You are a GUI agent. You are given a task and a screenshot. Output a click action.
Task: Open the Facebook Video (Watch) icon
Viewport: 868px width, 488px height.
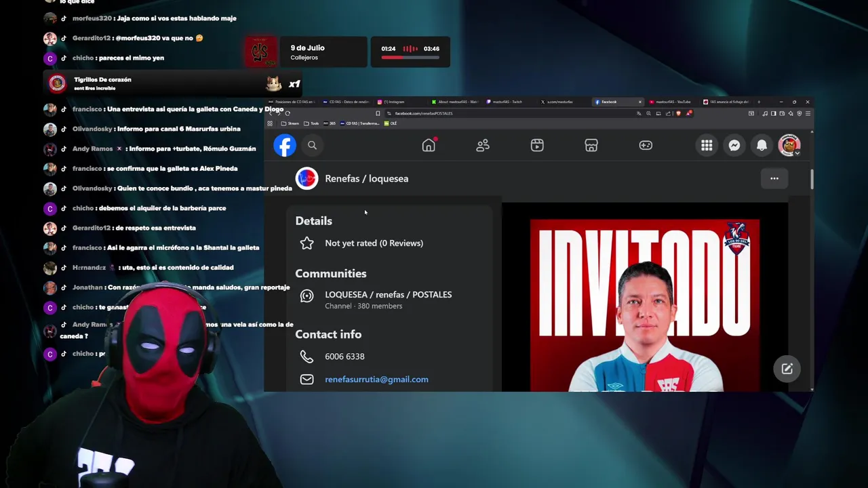(537, 145)
